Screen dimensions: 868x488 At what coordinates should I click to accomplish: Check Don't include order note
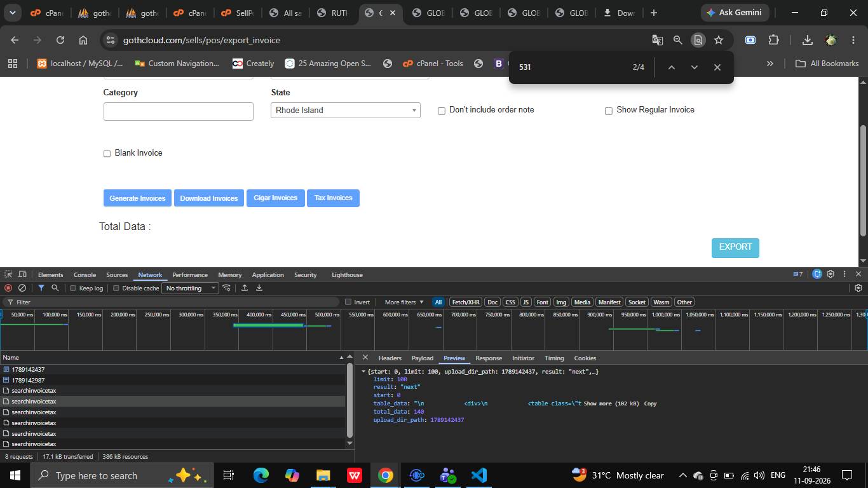(441, 111)
